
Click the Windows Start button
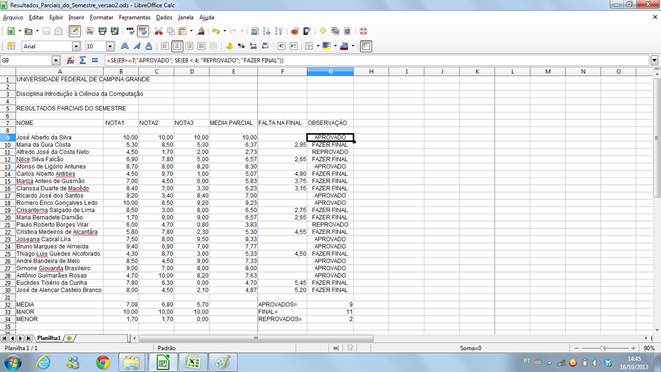pos(13,363)
